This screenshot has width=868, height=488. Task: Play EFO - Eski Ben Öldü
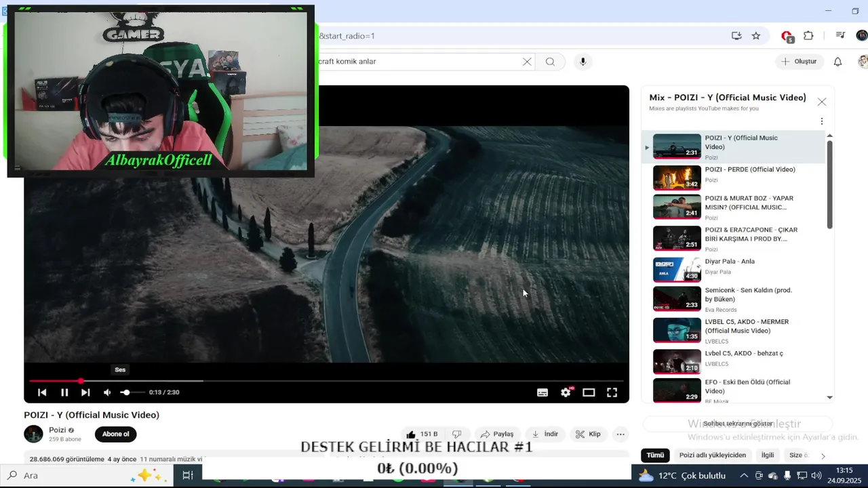pyautogui.click(x=733, y=390)
